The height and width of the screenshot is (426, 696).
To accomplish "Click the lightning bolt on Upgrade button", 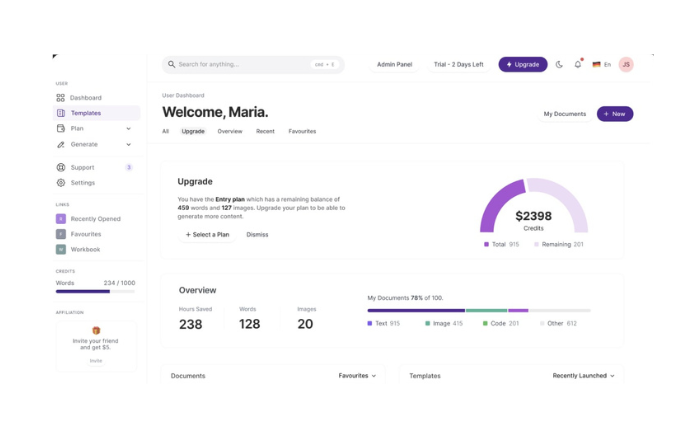I will click(509, 64).
